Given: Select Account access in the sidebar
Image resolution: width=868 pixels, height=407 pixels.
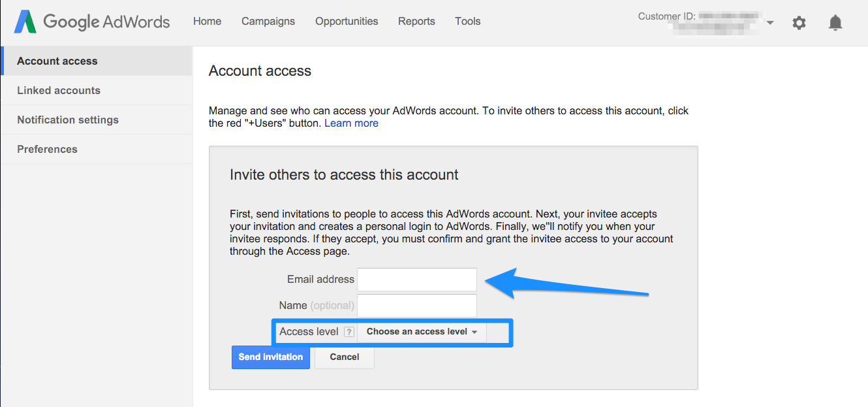Looking at the screenshot, I should (97, 61).
